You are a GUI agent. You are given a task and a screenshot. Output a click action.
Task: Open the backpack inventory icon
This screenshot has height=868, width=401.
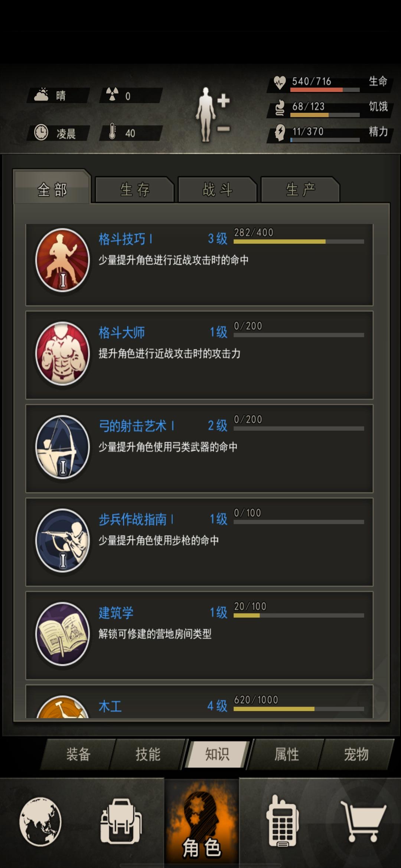point(121,821)
